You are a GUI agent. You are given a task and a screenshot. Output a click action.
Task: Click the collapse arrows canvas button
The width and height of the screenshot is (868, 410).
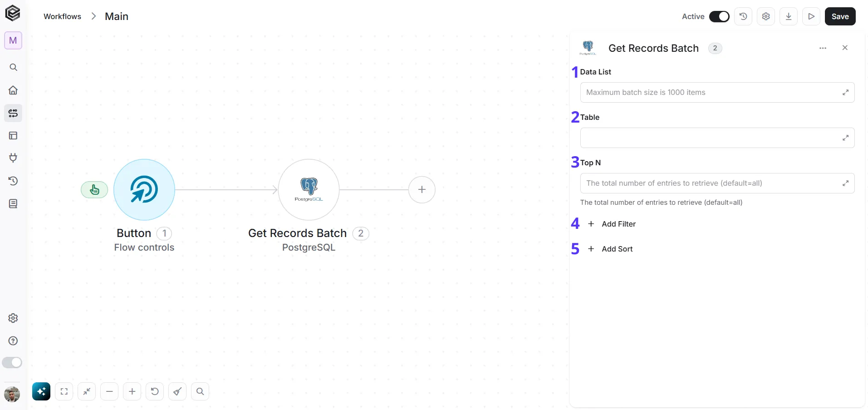(x=87, y=391)
